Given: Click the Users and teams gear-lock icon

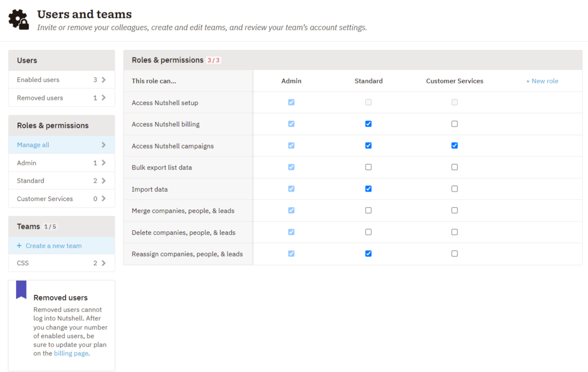Looking at the screenshot, I should click(18, 18).
